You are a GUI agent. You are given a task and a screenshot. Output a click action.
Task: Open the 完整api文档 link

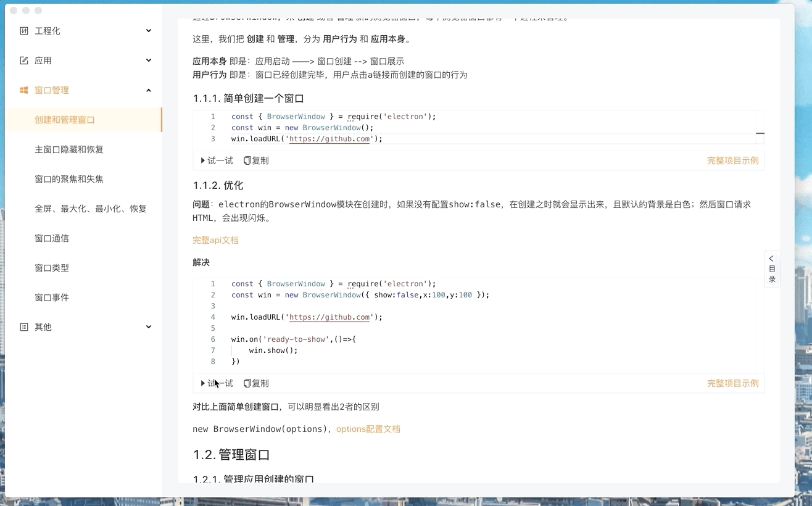(215, 240)
